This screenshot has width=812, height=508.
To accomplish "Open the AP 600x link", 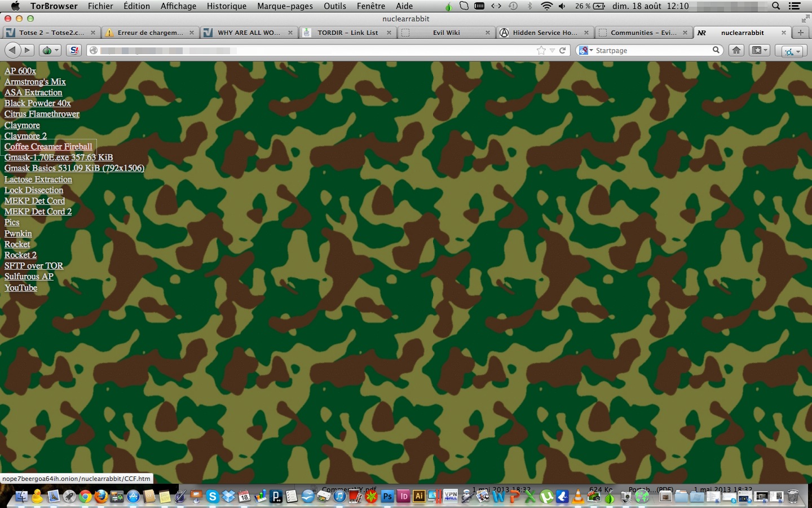I will 20,71.
